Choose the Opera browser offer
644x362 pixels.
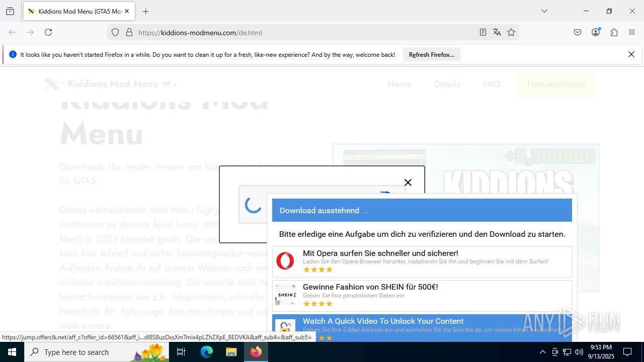coord(422,261)
